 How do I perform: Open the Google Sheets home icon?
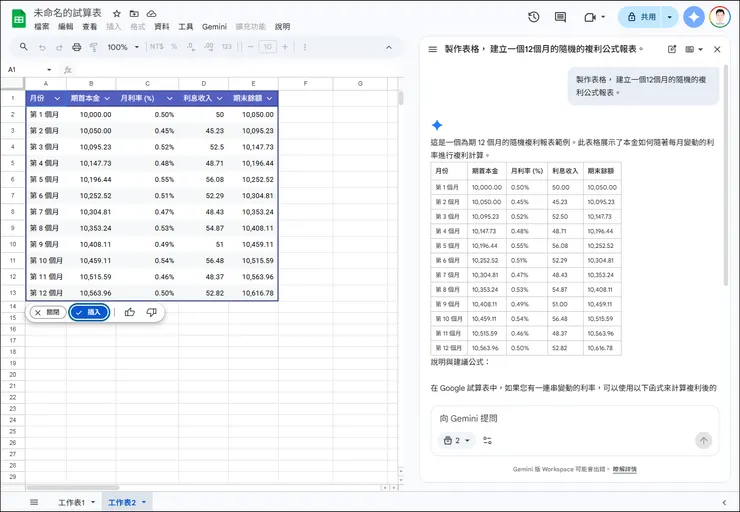(x=18, y=19)
